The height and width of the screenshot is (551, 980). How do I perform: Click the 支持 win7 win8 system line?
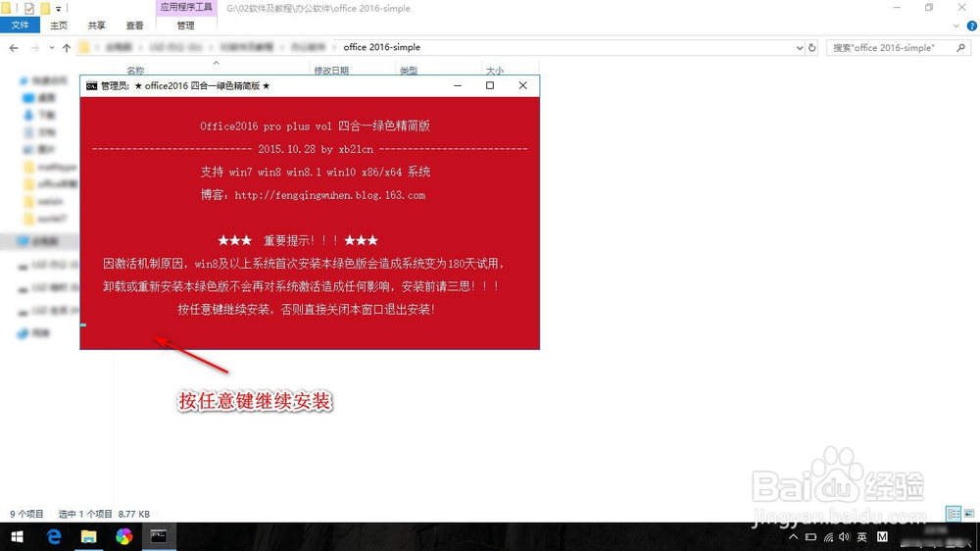(x=316, y=172)
